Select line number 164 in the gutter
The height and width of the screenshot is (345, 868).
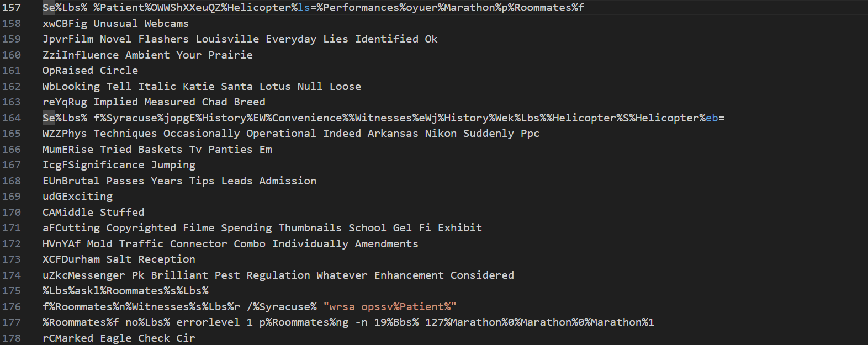[x=12, y=118]
